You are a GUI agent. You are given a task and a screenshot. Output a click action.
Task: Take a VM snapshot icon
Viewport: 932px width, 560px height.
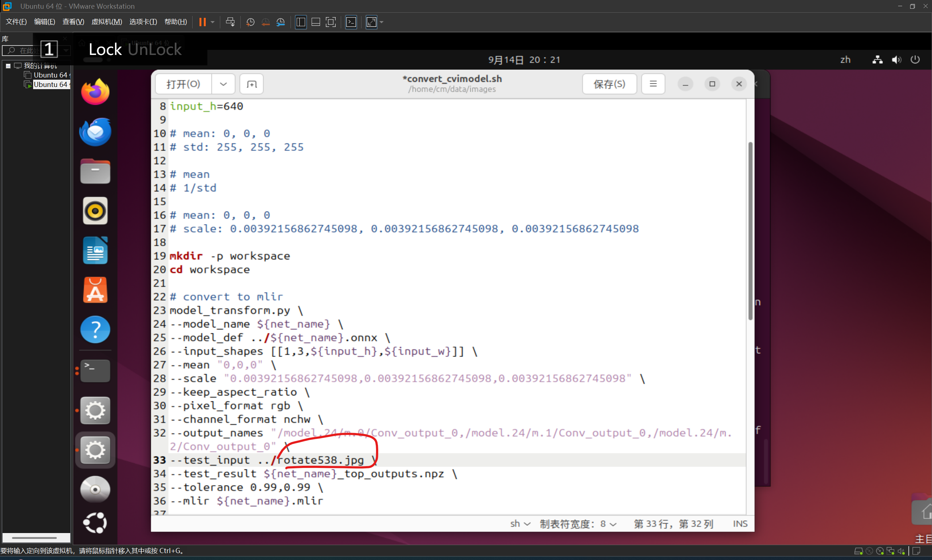point(250,22)
